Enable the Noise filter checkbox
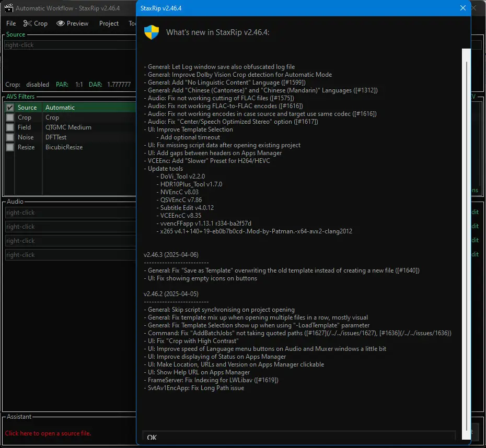Viewport: 486px width, 448px height. click(10, 137)
